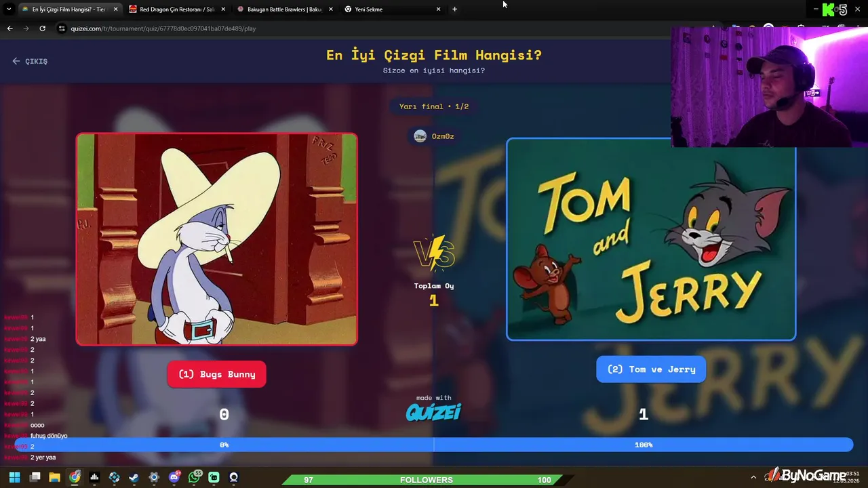This screenshot has width=868, height=488.
Task: Click the chat message 'oooo'
Action: pos(37,425)
